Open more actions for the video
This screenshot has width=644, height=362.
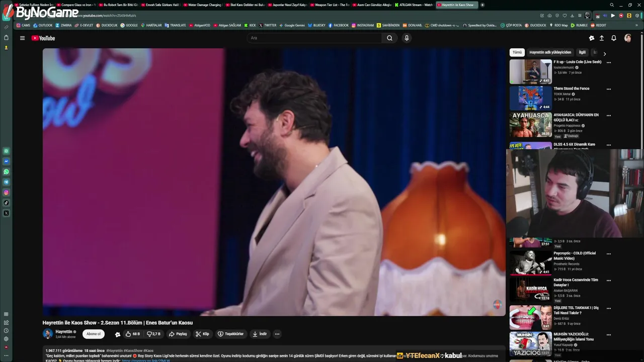pyautogui.click(x=277, y=334)
